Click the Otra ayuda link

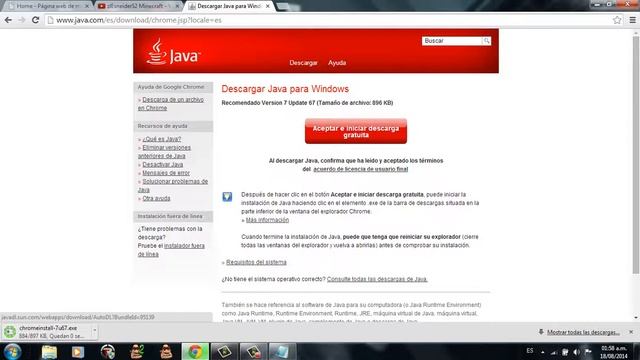pos(156,198)
